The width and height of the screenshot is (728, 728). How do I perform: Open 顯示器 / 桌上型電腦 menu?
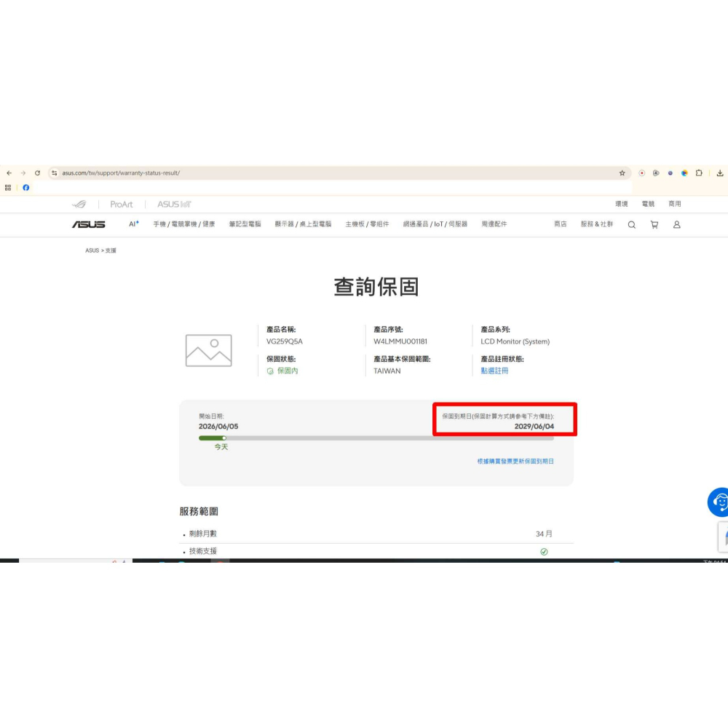tap(303, 223)
